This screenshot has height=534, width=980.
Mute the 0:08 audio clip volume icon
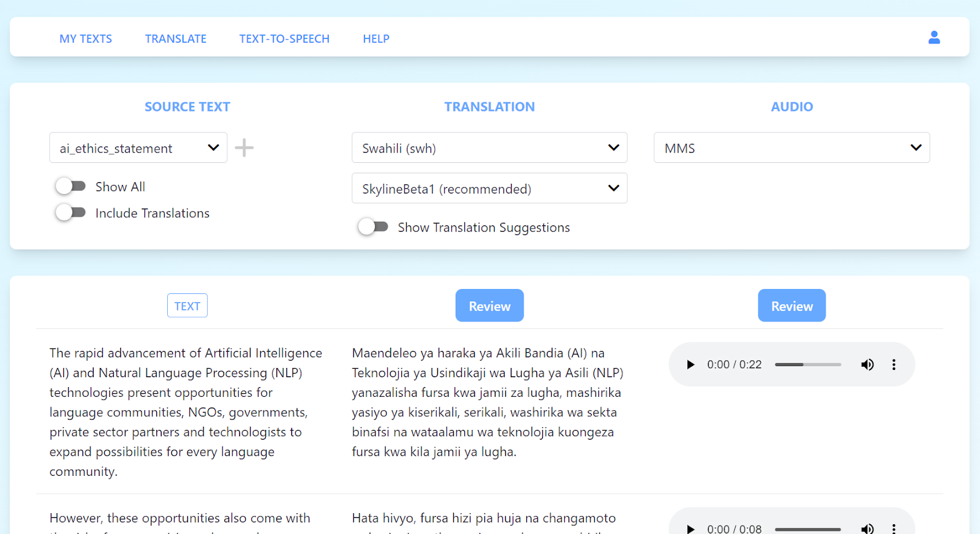tap(867, 528)
